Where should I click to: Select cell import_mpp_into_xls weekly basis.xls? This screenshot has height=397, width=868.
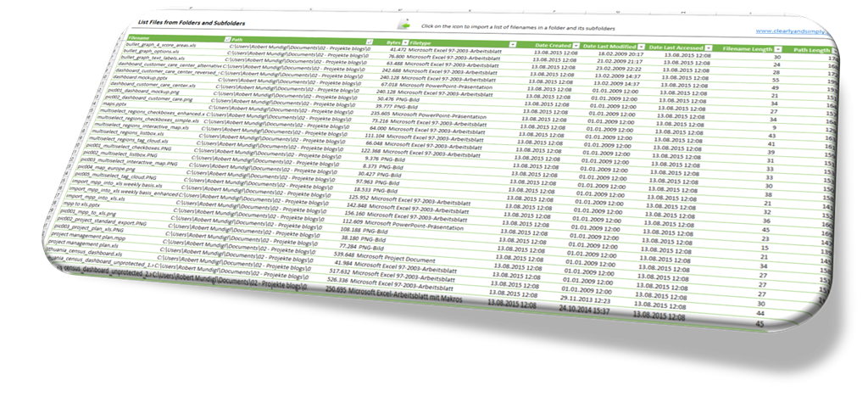pos(117,182)
